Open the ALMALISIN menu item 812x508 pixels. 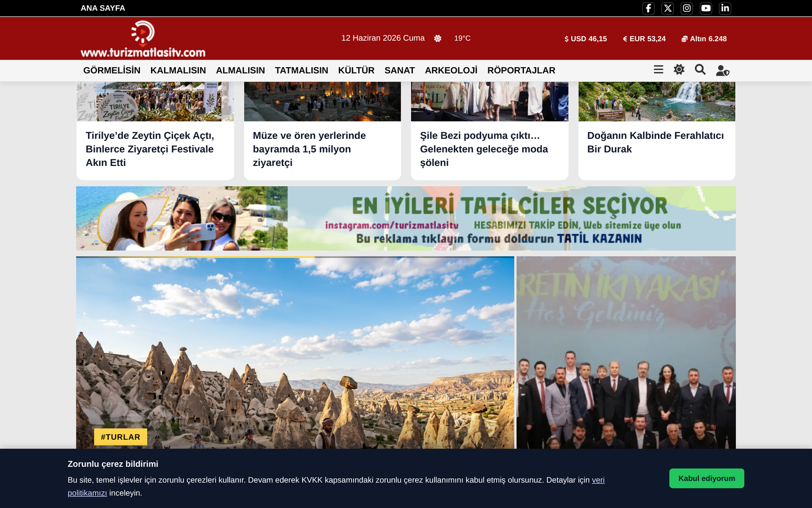tap(240, 71)
